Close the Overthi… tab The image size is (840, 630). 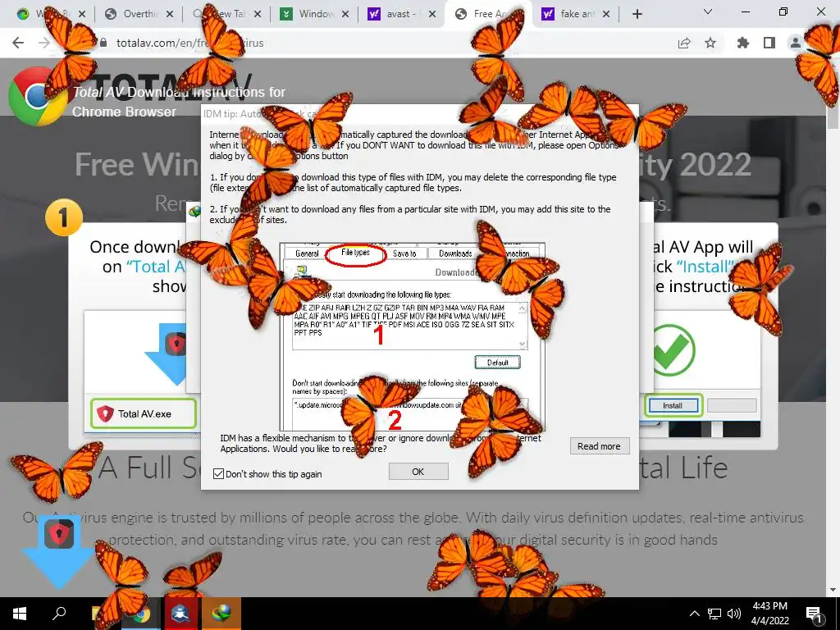[170, 15]
